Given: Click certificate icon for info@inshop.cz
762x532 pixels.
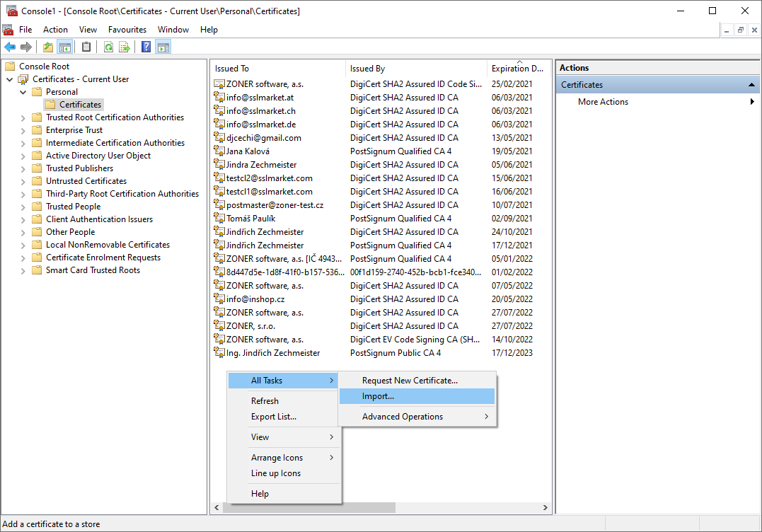Looking at the screenshot, I should (x=219, y=299).
